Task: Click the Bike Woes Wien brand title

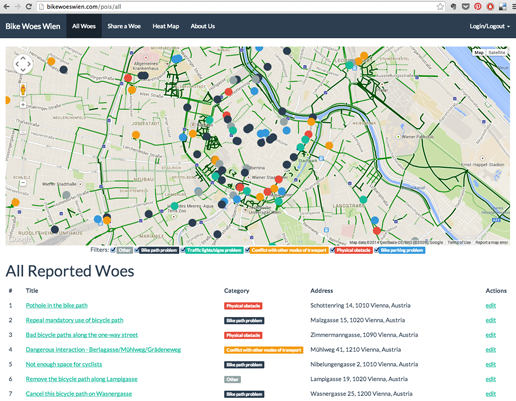Action: pos(33,26)
